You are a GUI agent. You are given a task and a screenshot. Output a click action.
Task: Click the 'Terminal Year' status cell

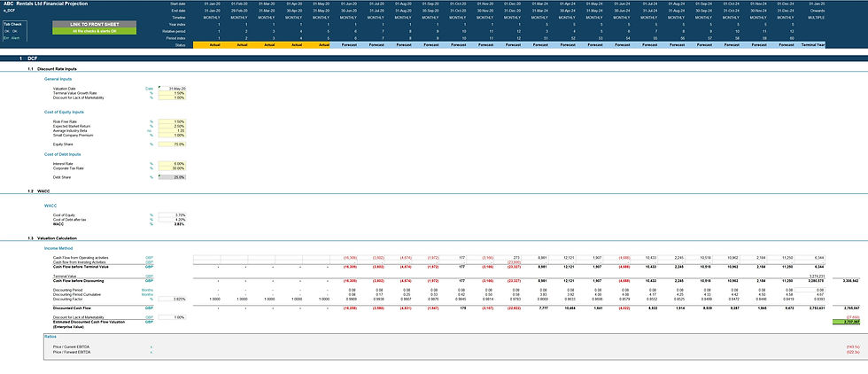click(811, 45)
